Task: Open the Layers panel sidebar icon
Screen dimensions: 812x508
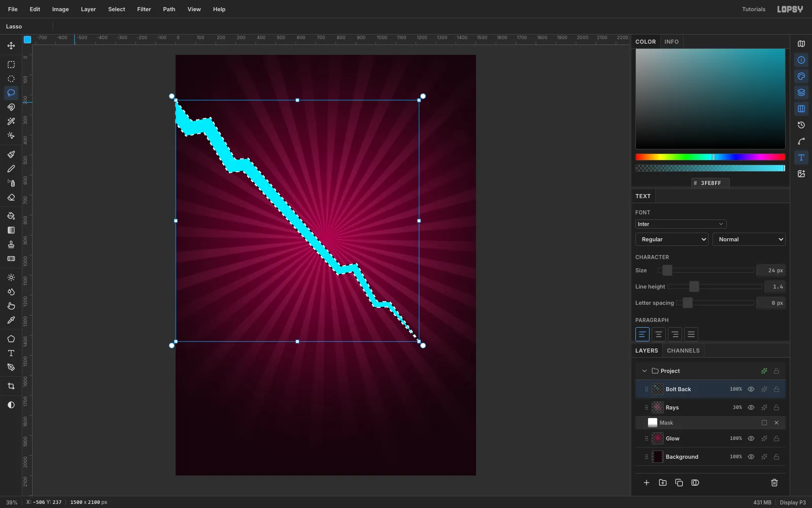Action: [801, 92]
